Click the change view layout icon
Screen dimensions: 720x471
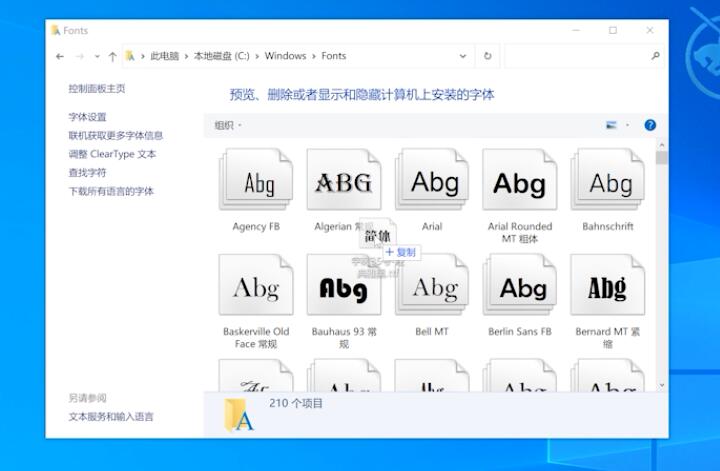pos(611,125)
